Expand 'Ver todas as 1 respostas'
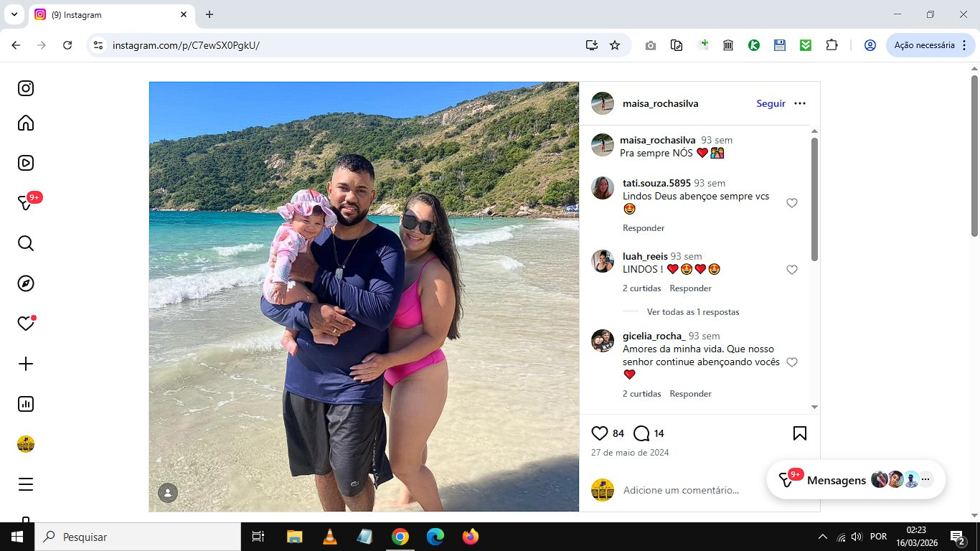Screen dimensions: 980x551 (x=693, y=312)
